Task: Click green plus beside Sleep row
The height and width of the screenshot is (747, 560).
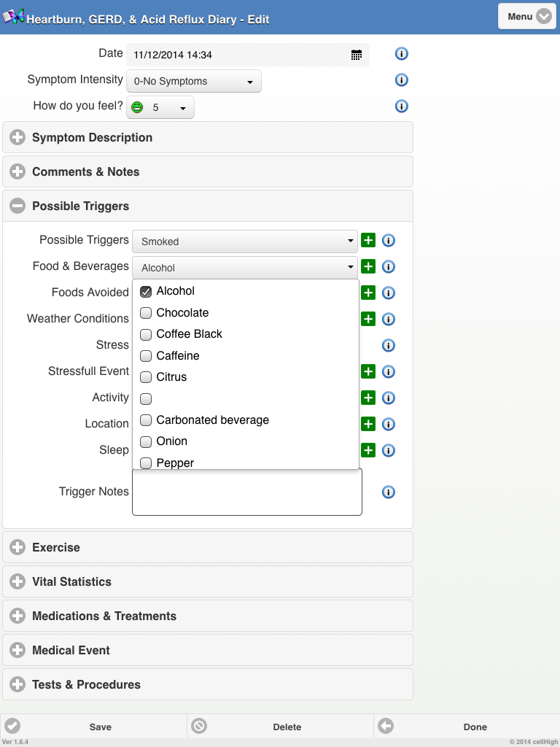Action: coord(368,450)
